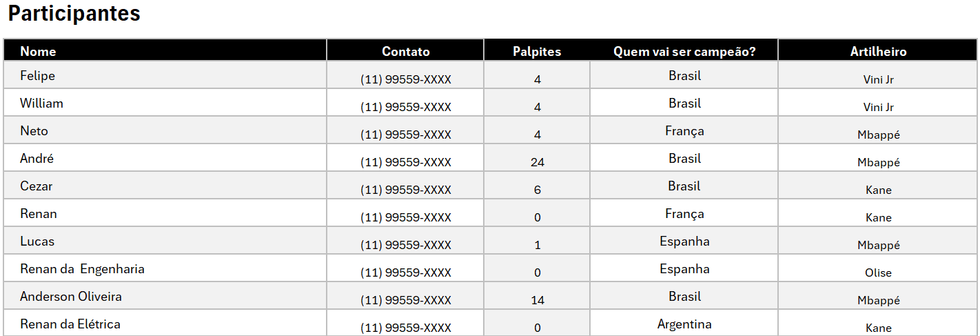Select the Cezar name cell
Image resolution: width=980 pixels, height=336 pixels.
37,186
